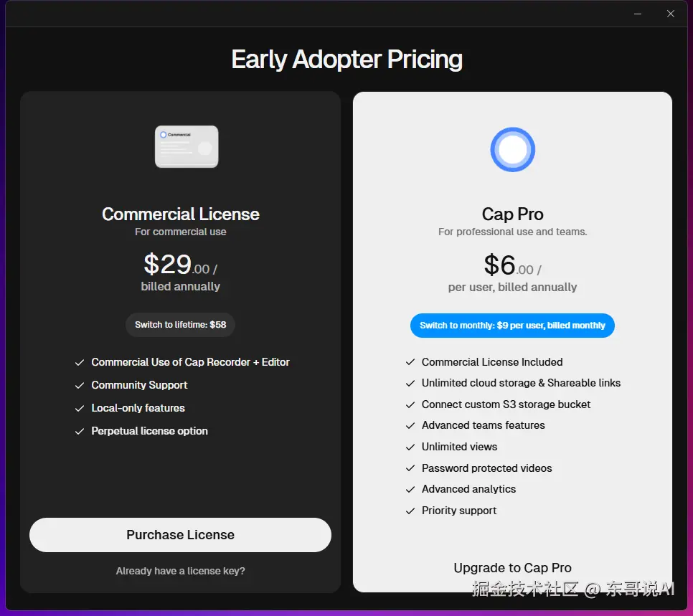Close the Early Adopter Pricing window
The width and height of the screenshot is (693, 616).
671,14
